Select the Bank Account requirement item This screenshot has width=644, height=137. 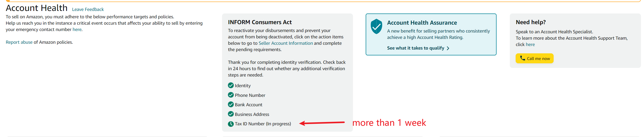(x=245, y=104)
